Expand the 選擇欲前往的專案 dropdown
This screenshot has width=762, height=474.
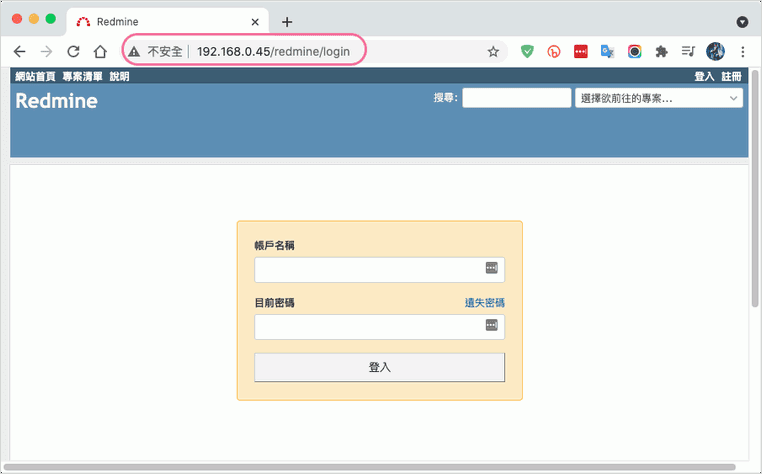(x=659, y=98)
